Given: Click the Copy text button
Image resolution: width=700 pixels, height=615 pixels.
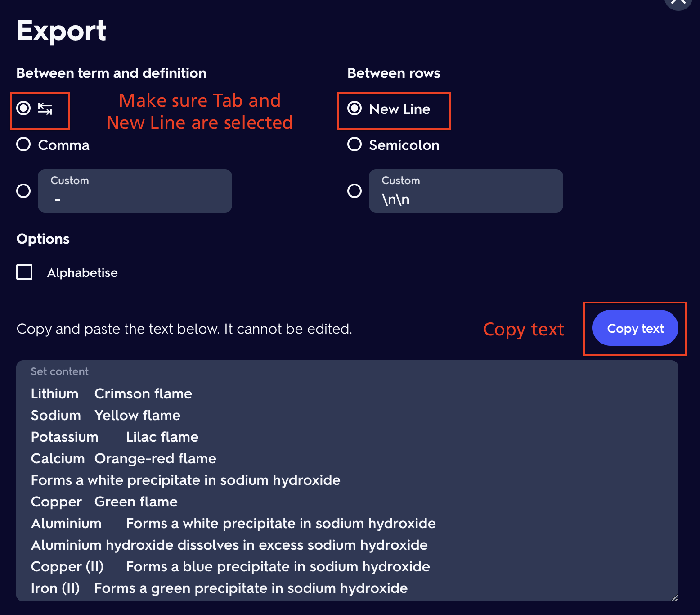Looking at the screenshot, I should coord(635,328).
